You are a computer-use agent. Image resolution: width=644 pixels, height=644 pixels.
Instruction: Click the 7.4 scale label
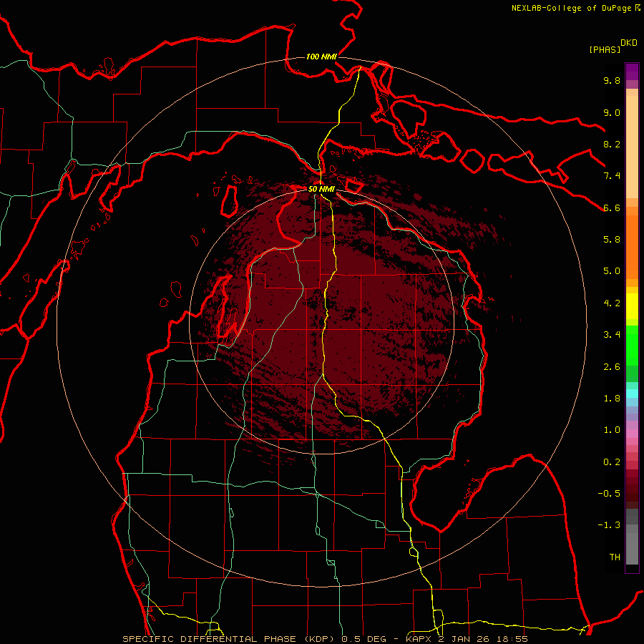coord(612,176)
